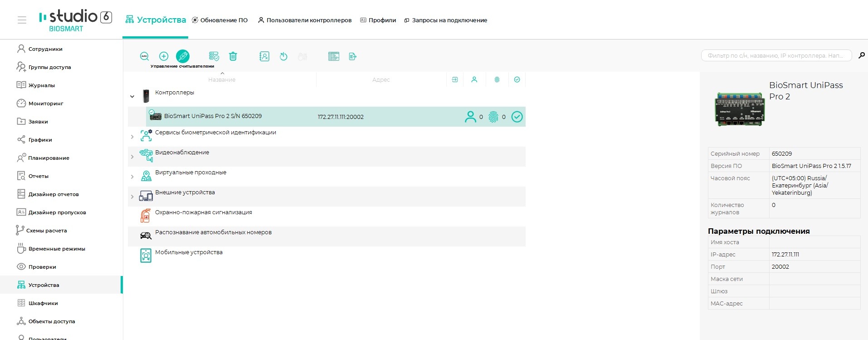868x340 pixels.
Task: Focus the device filter search field
Action: tap(776, 55)
